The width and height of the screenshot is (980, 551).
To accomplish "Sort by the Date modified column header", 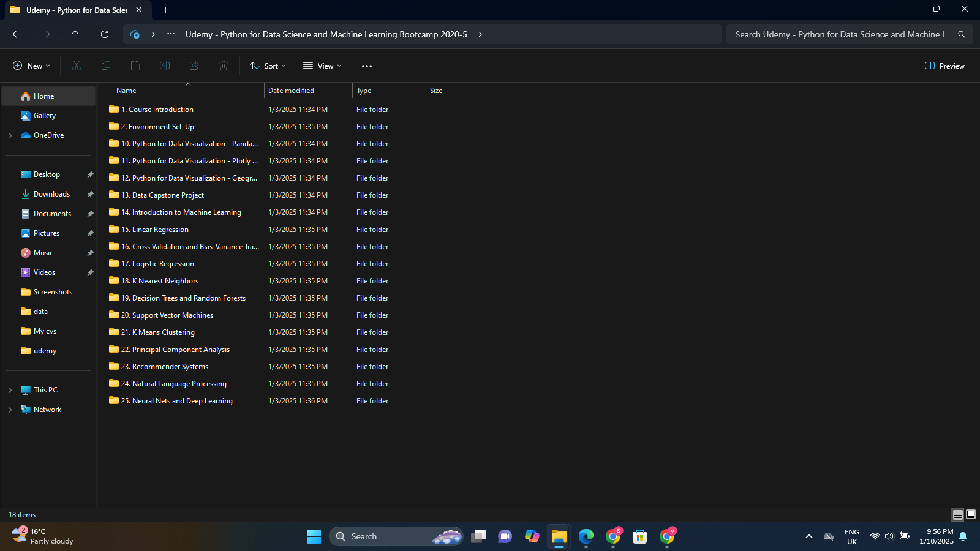I will click(292, 91).
